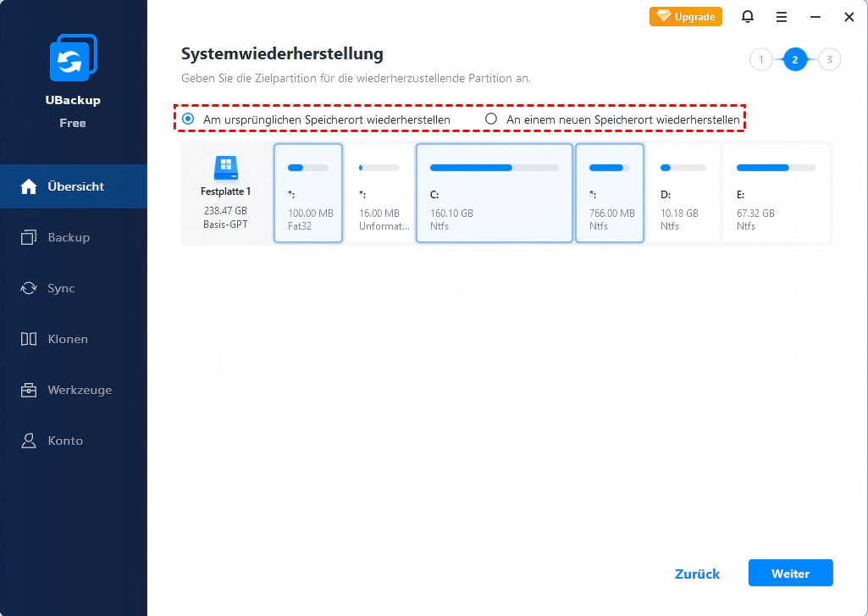Click the Konto user icon
The height and width of the screenshot is (616, 868).
(x=29, y=441)
